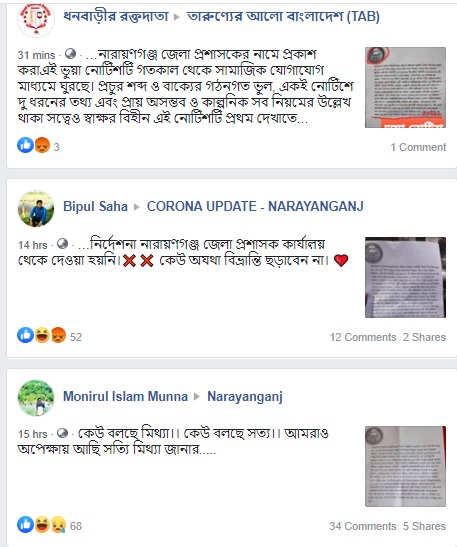
Task: View the 12 Comments on Bipul's post
Action: [x=363, y=337]
